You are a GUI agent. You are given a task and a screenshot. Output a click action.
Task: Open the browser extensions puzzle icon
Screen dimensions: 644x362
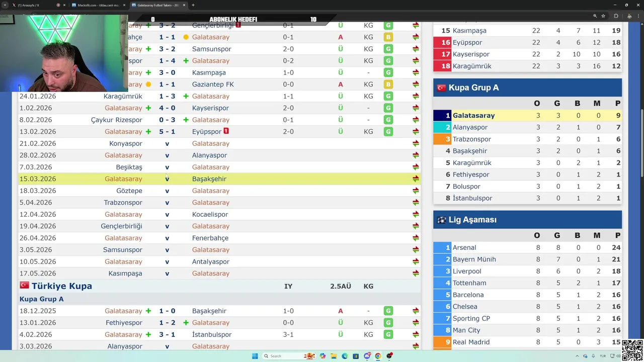point(616,16)
